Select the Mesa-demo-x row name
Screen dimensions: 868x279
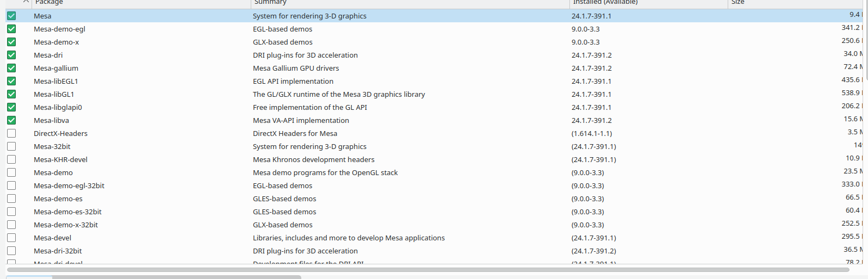[x=56, y=42]
